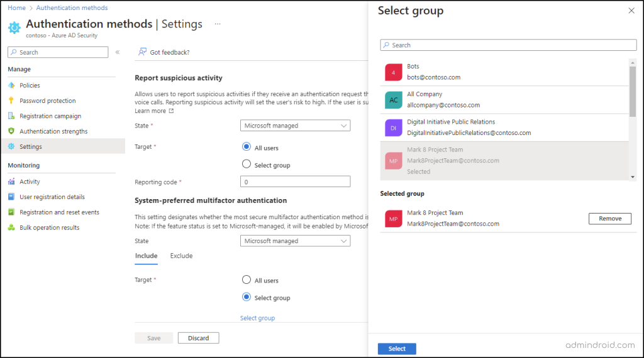
Task: Select All users for Report suspicious activity
Action: (x=247, y=147)
